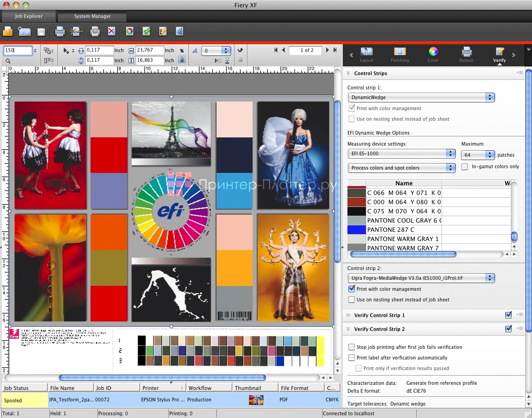Screen dimensions: 532x418
Task: Open the Control strip 1 DynamicWedge dropdown
Action: click(x=421, y=97)
